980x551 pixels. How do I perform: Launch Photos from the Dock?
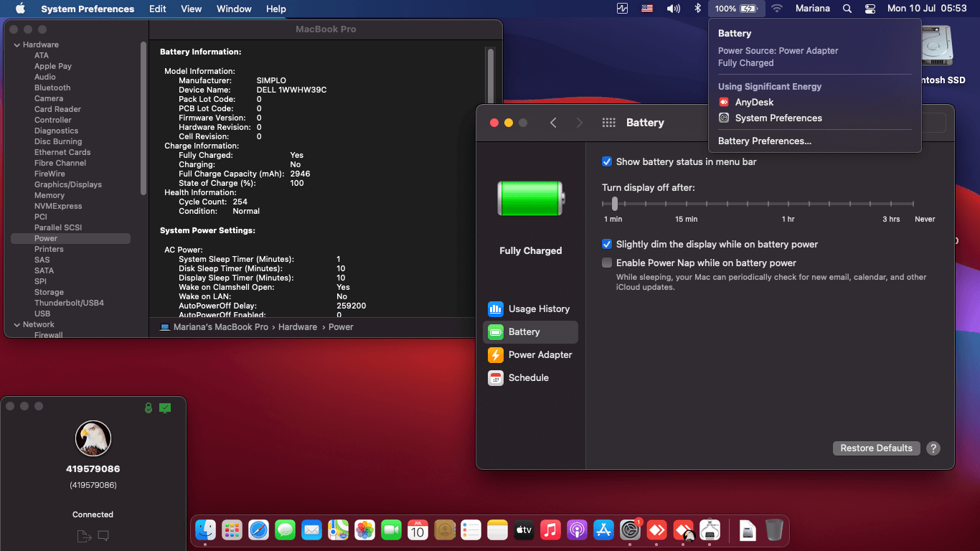pos(364,530)
